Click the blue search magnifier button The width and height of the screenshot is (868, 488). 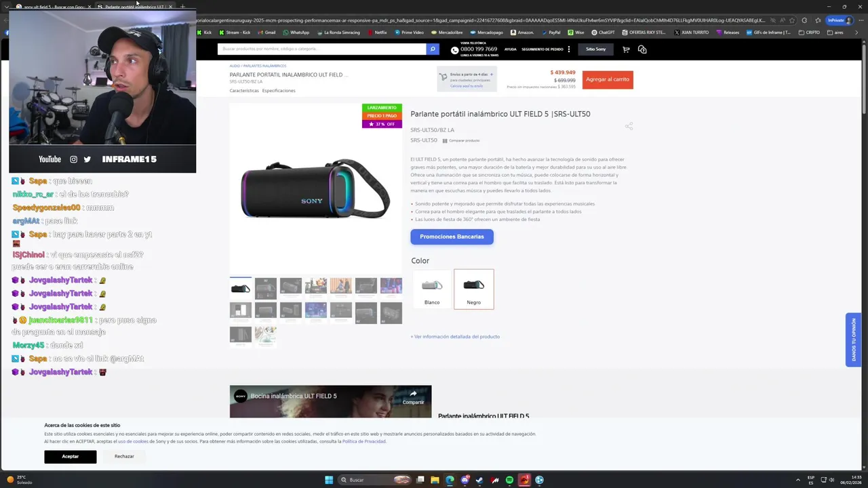433,49
